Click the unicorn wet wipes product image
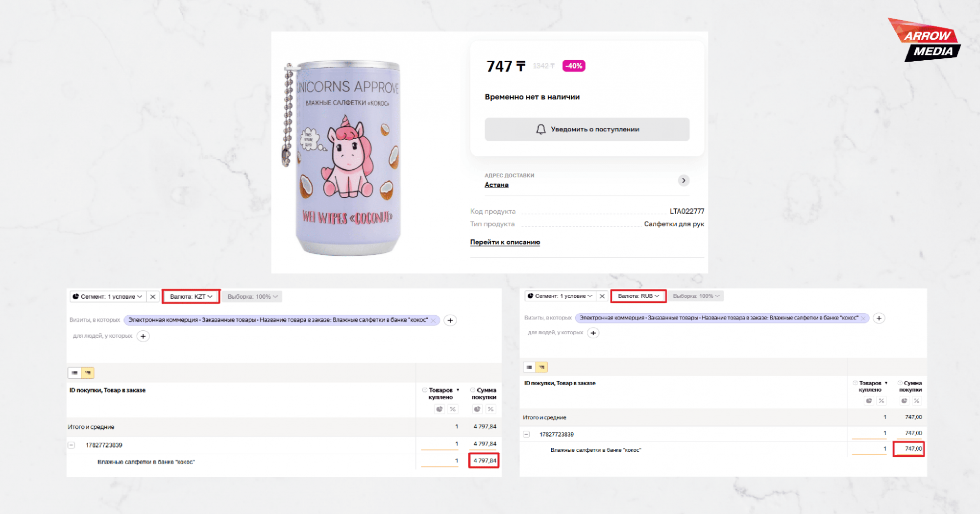 click(x=343, y=158)
